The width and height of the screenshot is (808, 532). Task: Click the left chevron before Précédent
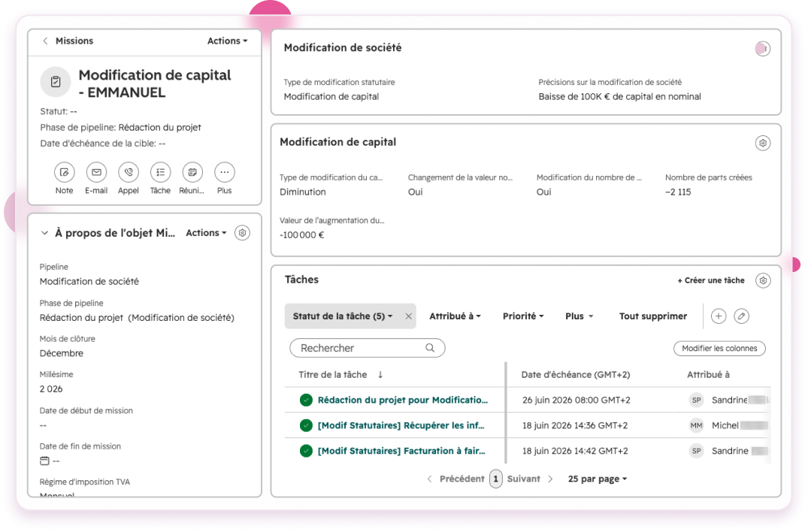[430, 479]
